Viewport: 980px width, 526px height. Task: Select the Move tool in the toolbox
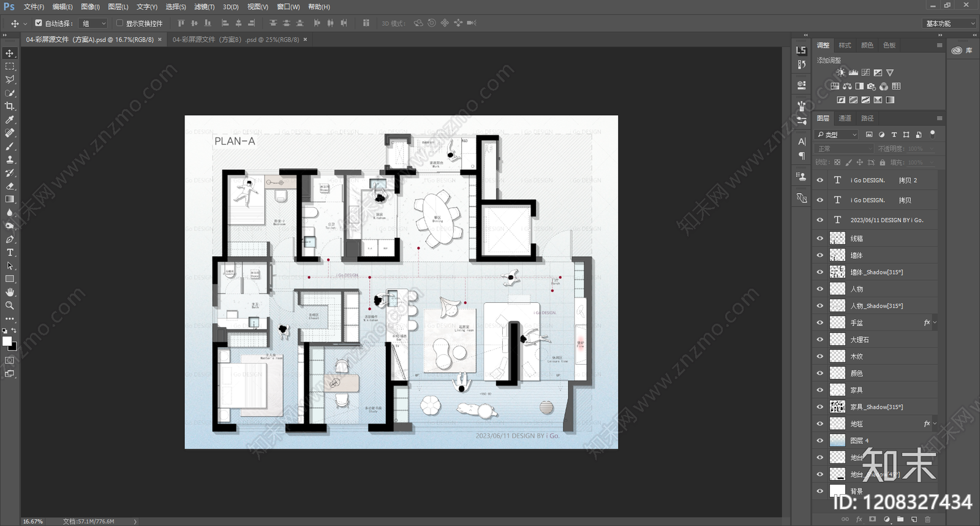click(10, 53)
